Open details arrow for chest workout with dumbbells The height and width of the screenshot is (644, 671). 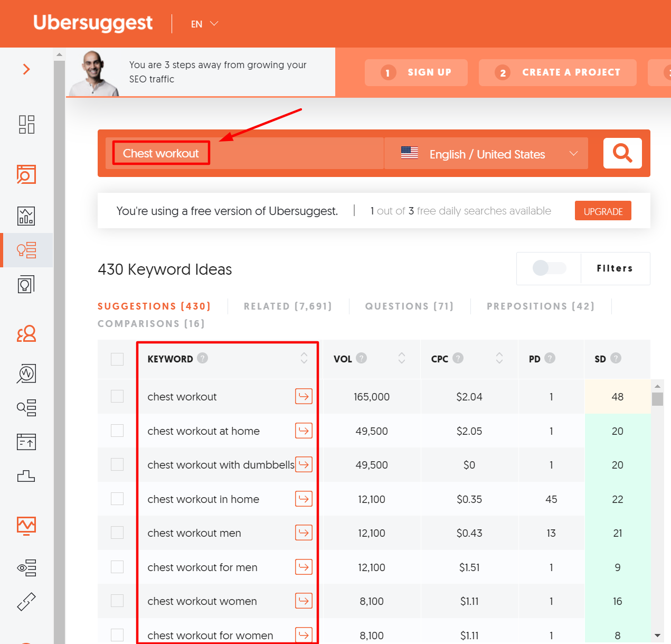pyautogui.click(x=304, y=464)
